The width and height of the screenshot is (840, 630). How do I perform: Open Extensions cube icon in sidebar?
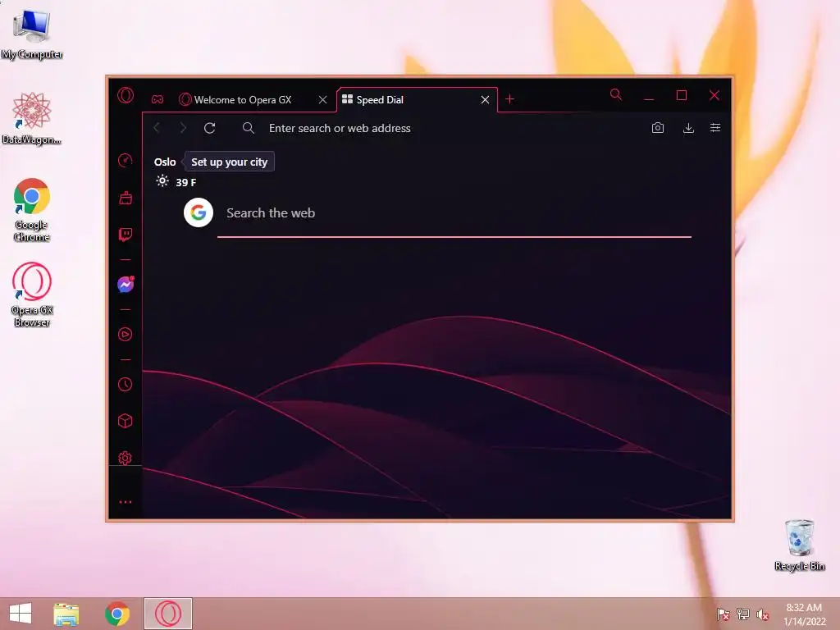tap(126, 421)
